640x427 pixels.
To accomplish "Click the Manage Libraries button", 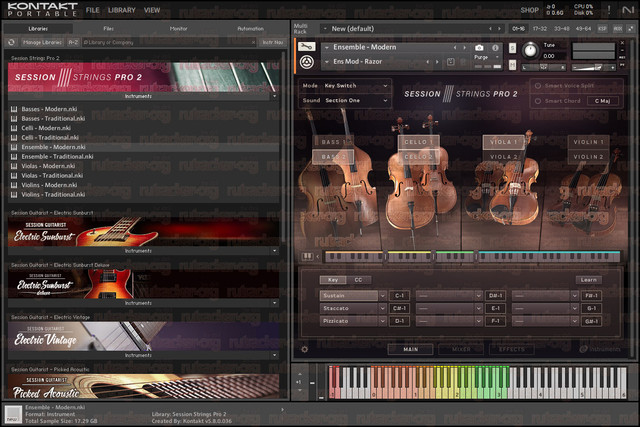I will click(42, 42).
